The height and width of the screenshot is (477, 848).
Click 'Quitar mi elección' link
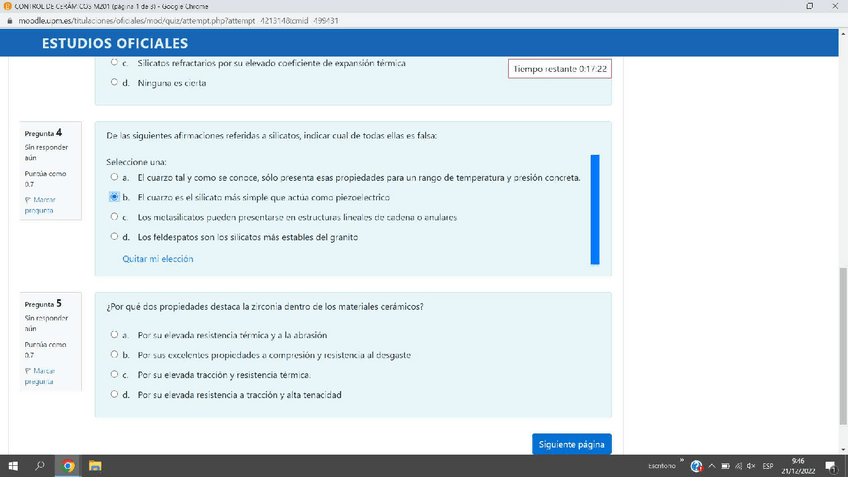(158, 259)
